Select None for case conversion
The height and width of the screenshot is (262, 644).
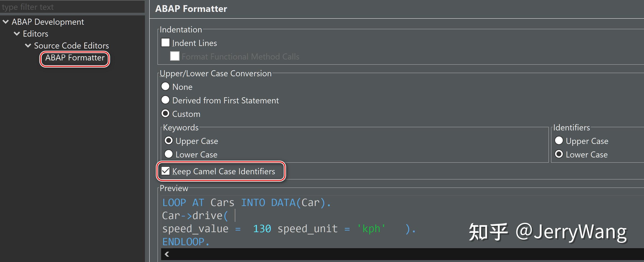click(x=165, y=86)
